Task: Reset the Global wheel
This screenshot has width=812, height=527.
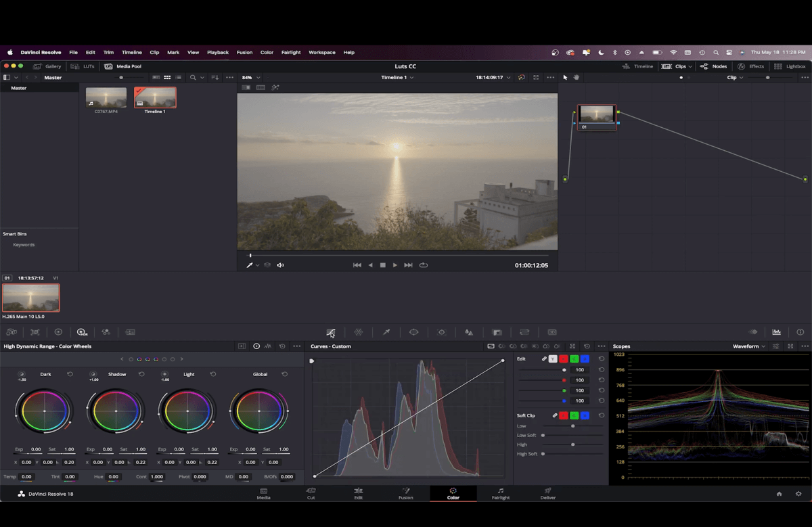Action: pos(284,374)
